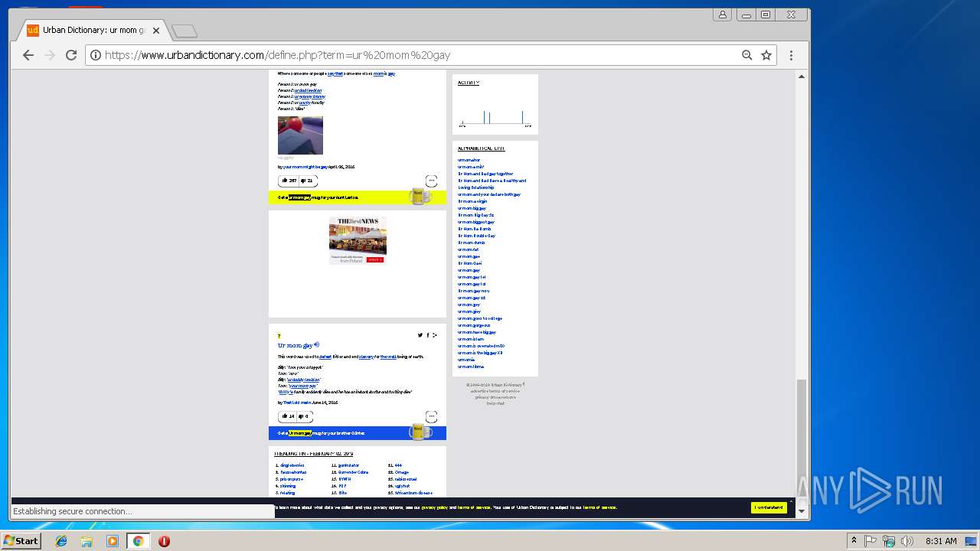
Task: Click 'I understand' on cookie notice
Action: click(769, 507)
